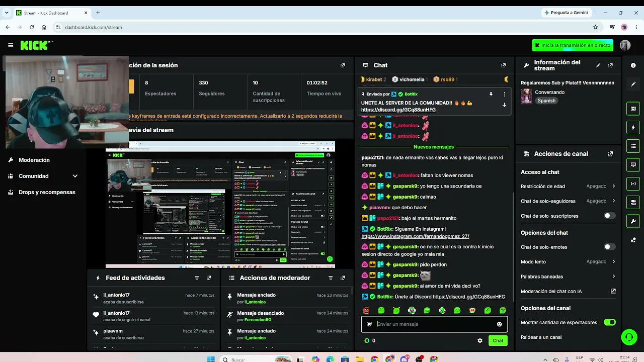Expand the Comunidad sidebar section

click(75, 176)
